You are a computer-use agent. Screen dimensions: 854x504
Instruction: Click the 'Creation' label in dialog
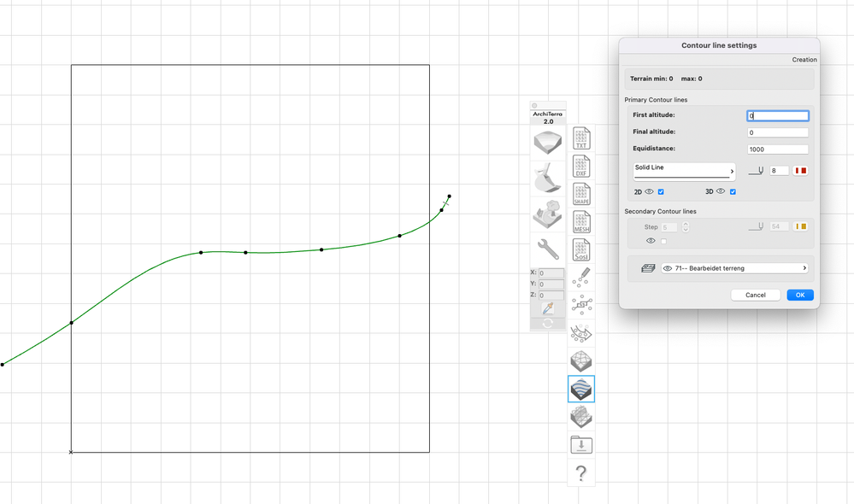pyautogui.click(x=804, y=60)
